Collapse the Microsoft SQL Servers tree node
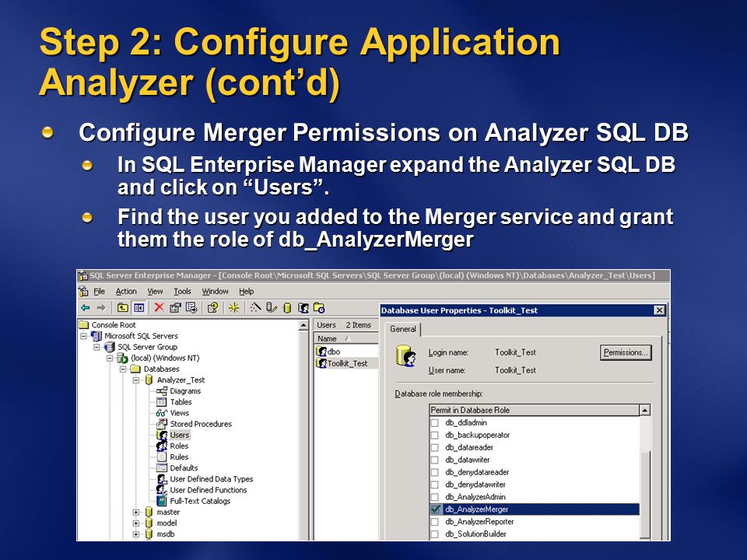 tap(84, 336)
